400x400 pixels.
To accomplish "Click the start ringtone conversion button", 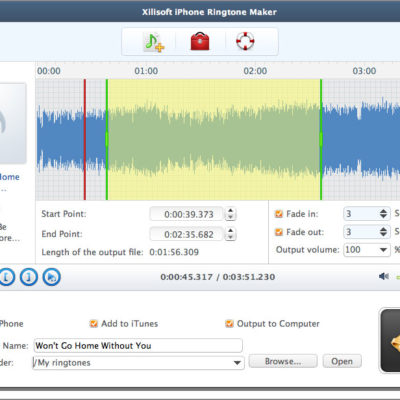I will coord(390,341).
